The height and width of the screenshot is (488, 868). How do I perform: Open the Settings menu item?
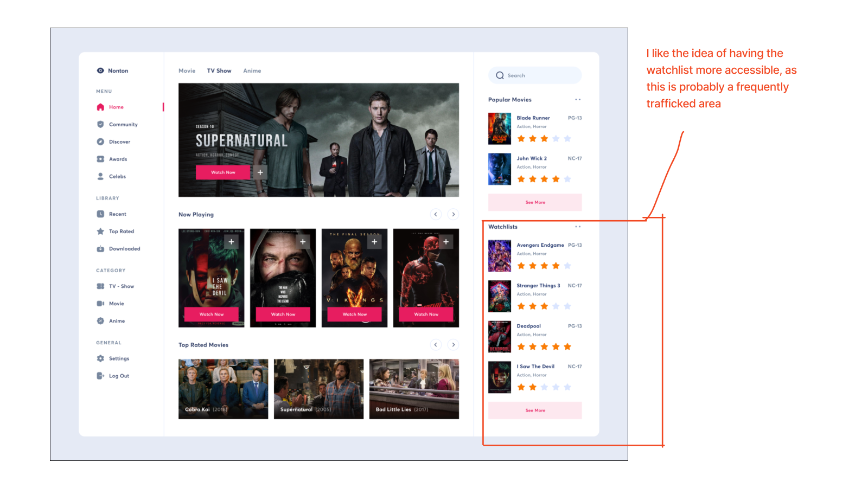119,358
